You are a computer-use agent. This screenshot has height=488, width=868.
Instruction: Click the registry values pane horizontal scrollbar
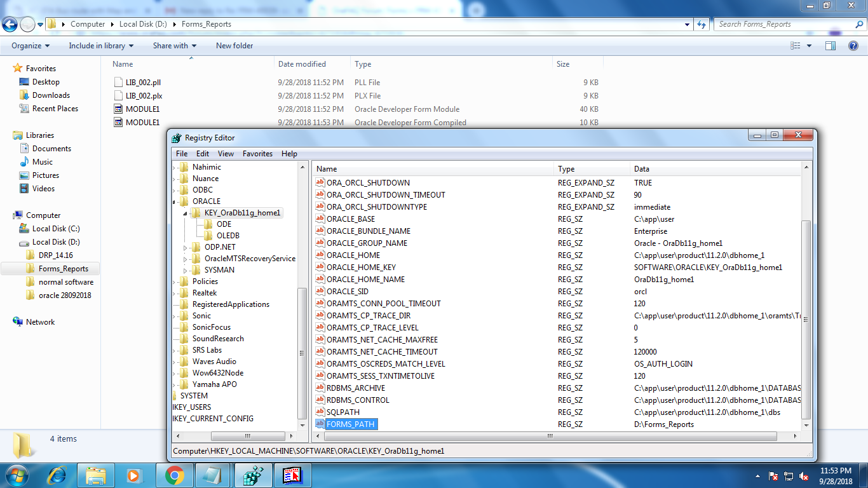(x=546, y=437)
